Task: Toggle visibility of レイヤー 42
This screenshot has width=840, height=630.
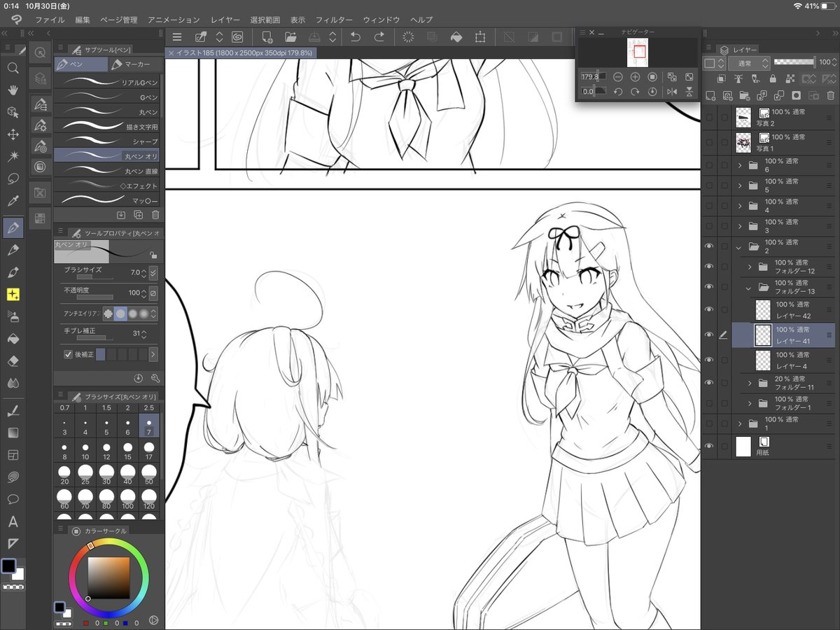Action: point(708,309)
